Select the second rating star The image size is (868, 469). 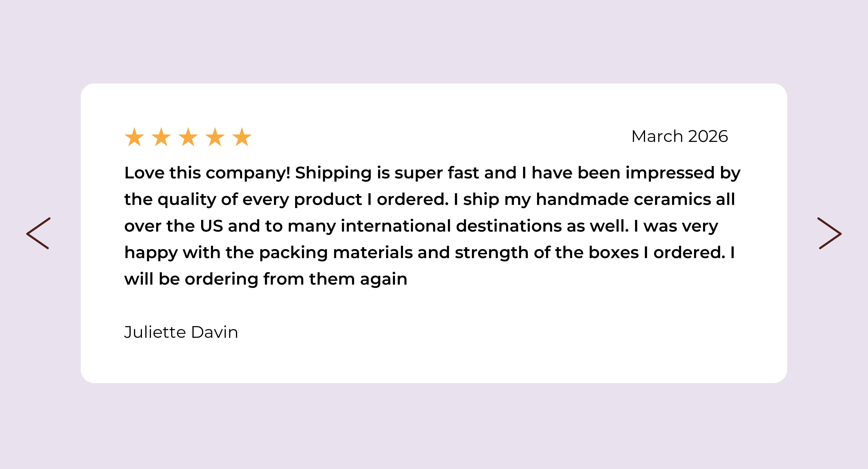[x=161, y=137]
